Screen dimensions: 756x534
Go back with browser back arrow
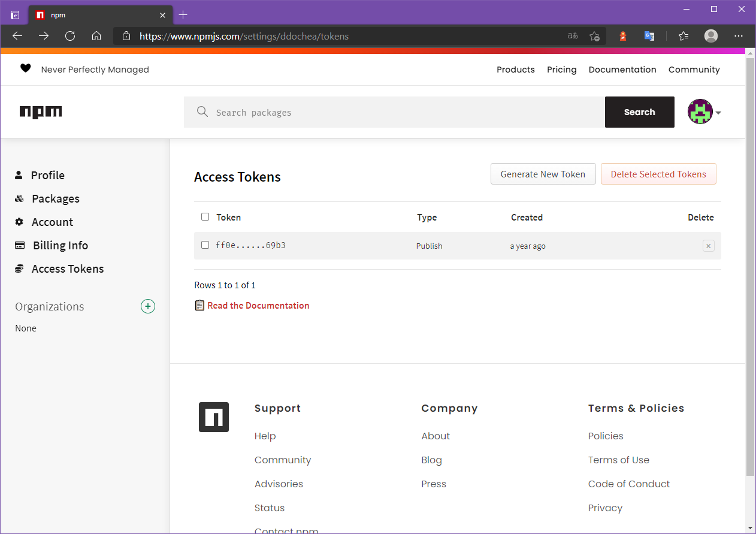[17, 36]
